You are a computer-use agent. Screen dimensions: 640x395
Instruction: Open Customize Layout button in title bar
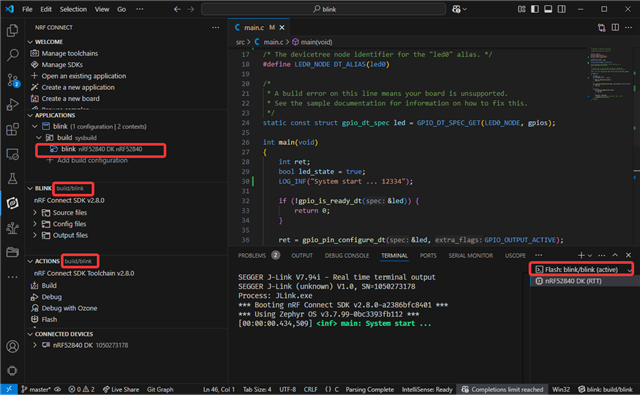coord(521,9)
